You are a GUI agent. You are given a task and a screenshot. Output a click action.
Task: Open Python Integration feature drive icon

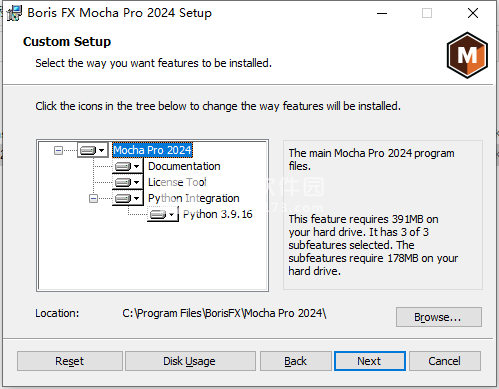click(128, 198)
